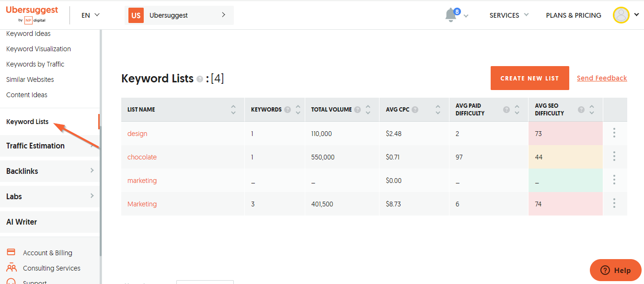This screenshot has width=644, height=284.
Task: Click help icon in AVG PAID DIFFICULTY header
Action: (506, 110)
